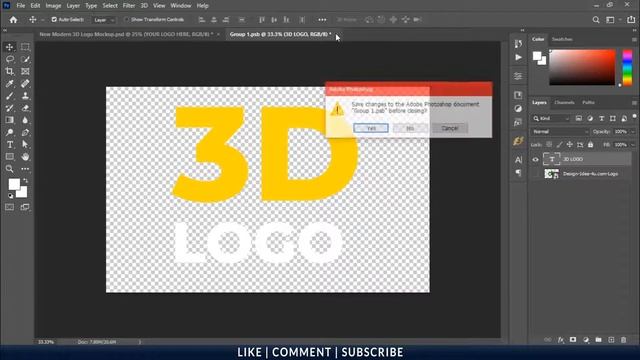Open the Normal blend mode dropdown
Screen dimensions: 640x360
click(560, 132)
